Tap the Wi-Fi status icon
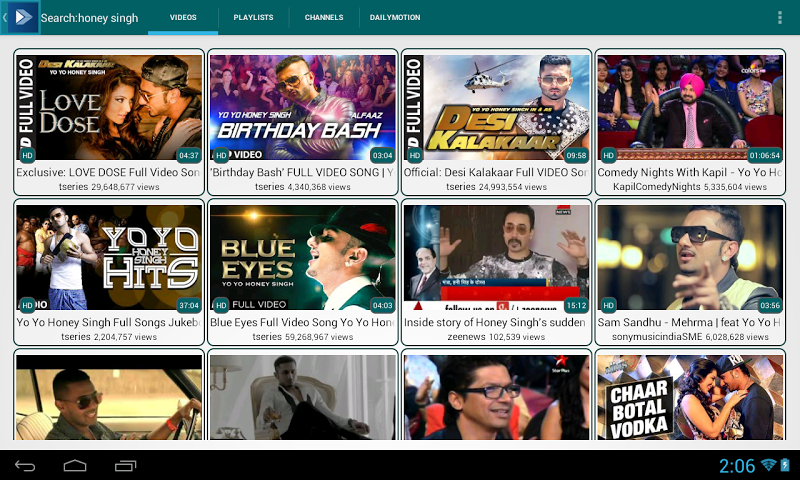Viewport: 800px width, 480px height. point(768,465)
